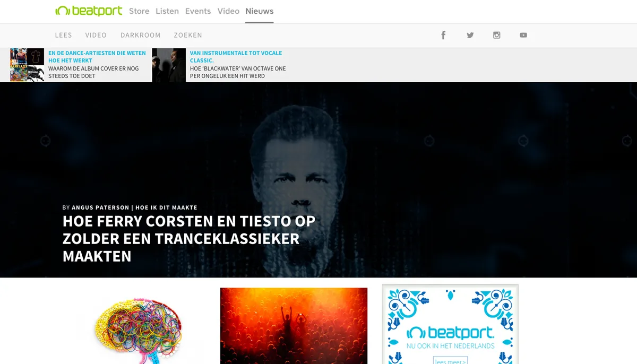This screenshot has width=637, height=364.
Task: Click 'lees meer' in the Beatport ad
Action: [x=450, y=361]
